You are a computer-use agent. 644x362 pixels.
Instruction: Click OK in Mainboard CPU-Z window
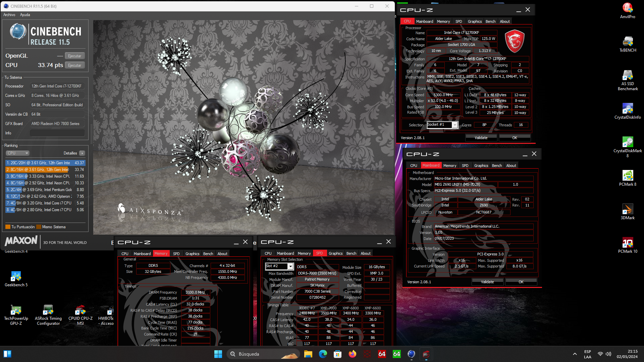coord(521,282)
